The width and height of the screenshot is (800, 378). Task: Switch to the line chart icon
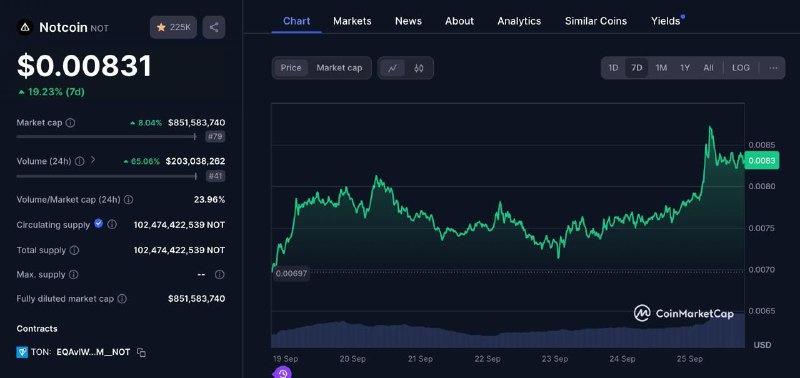pos(392,68)
